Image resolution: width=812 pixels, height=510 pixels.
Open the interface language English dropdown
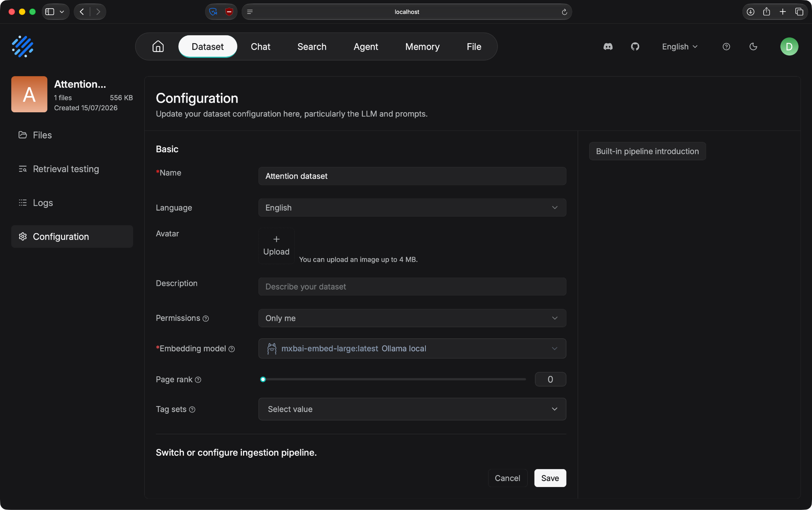coord(680,46)
